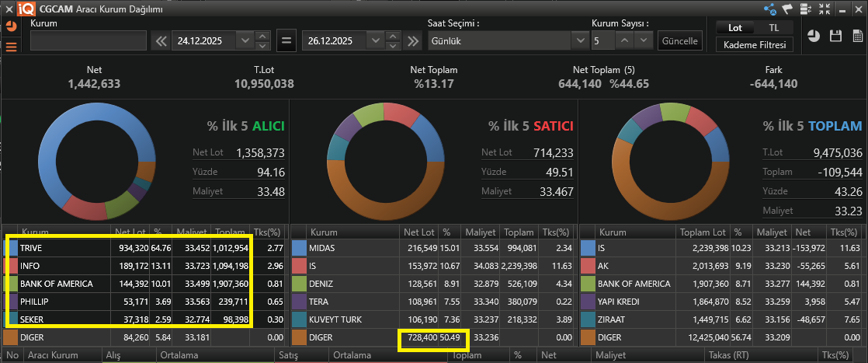The height and width of the screenshot is (363, 868).
Task: Click the T.Lot value 10,950,038
Action: [264, 84]
